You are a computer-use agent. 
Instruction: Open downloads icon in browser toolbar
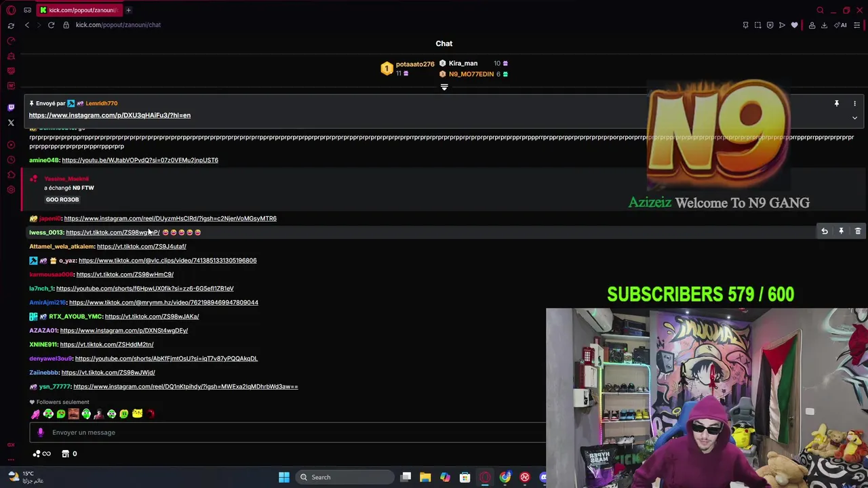pyautogui.click(x=824, y=25)
